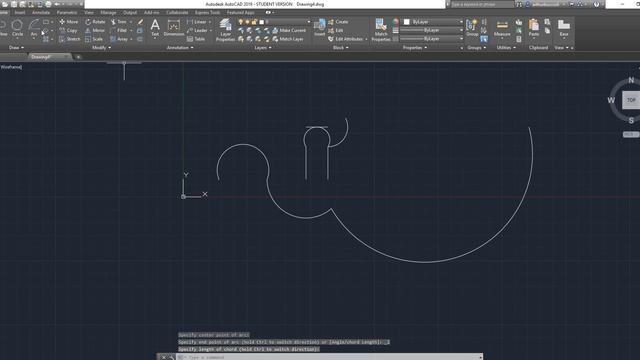
Task: Expand the Annotation panel
Action: (180, 48)
